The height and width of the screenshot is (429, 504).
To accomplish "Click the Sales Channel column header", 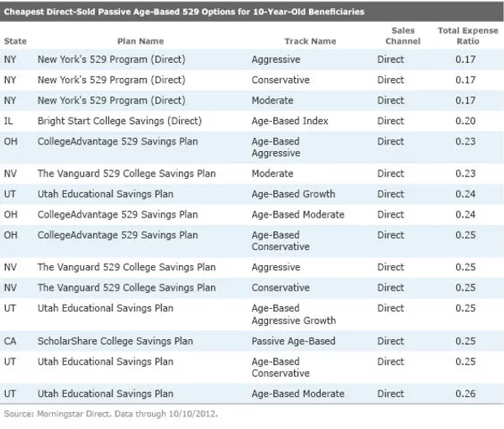I will 402,35.
